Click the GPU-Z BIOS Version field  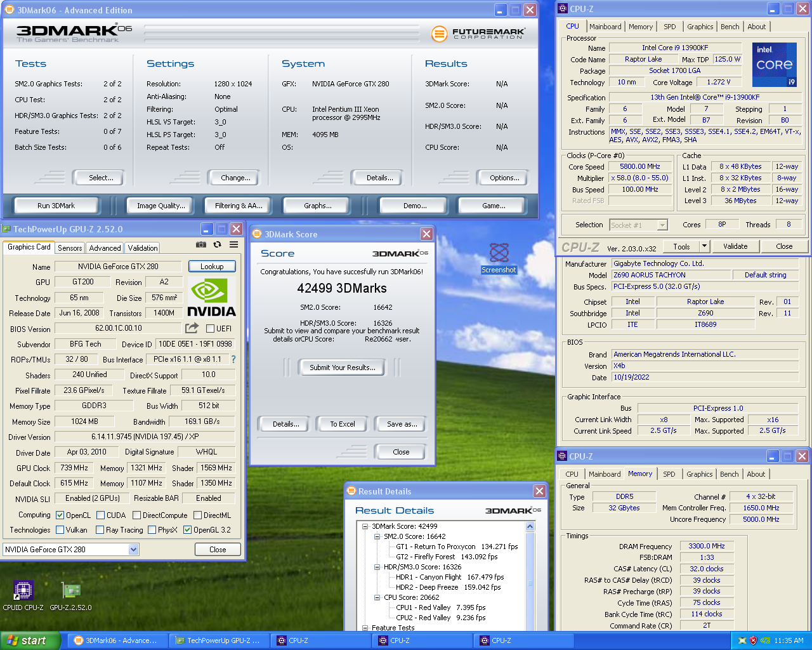(119, 328)
